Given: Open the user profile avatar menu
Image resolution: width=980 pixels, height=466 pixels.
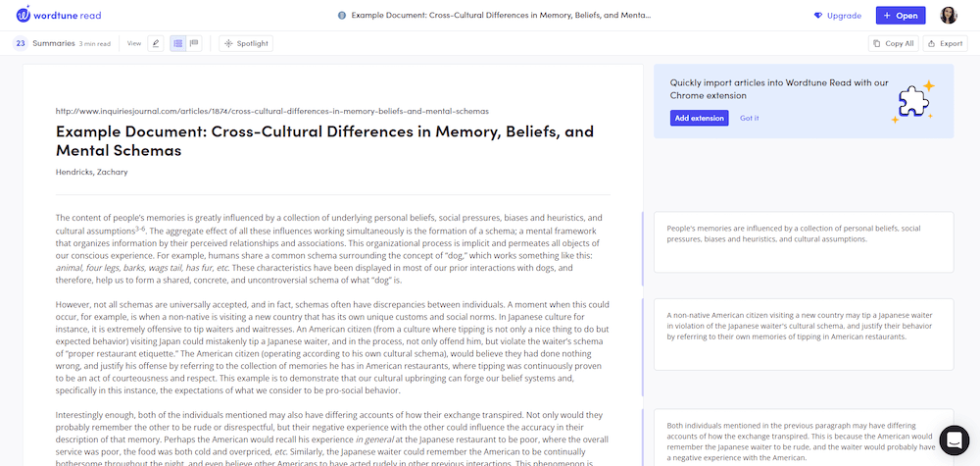Looking at the screenshot, I should 949,16.
